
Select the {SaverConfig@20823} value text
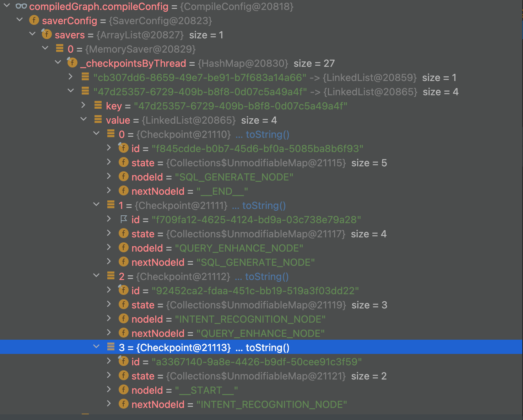tap(160, 21)
